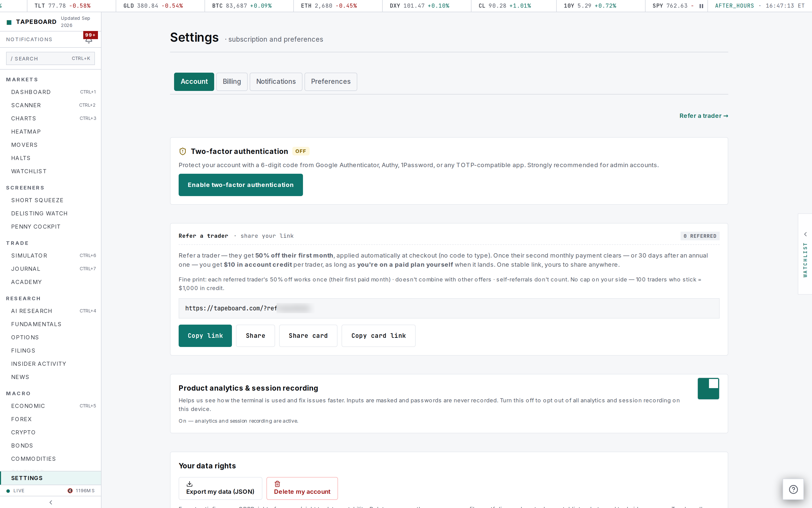Pause the ticker tape

(701, 6)
